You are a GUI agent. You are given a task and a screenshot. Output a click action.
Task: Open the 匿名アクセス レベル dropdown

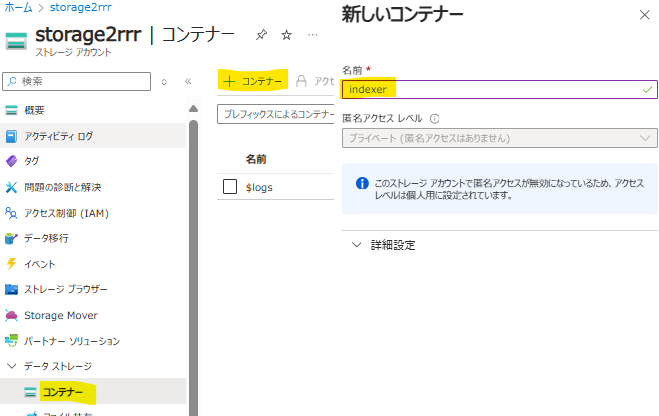(500, 138)
